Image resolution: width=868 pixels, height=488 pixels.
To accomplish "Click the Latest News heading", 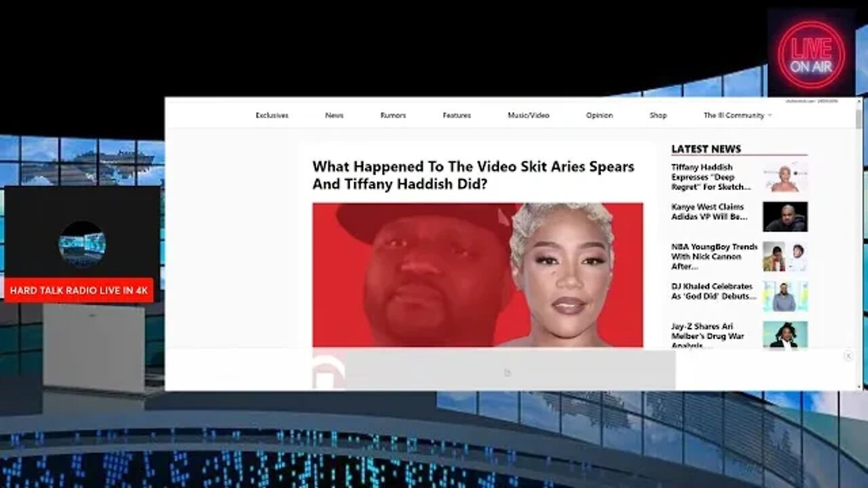I will [706, 149].
